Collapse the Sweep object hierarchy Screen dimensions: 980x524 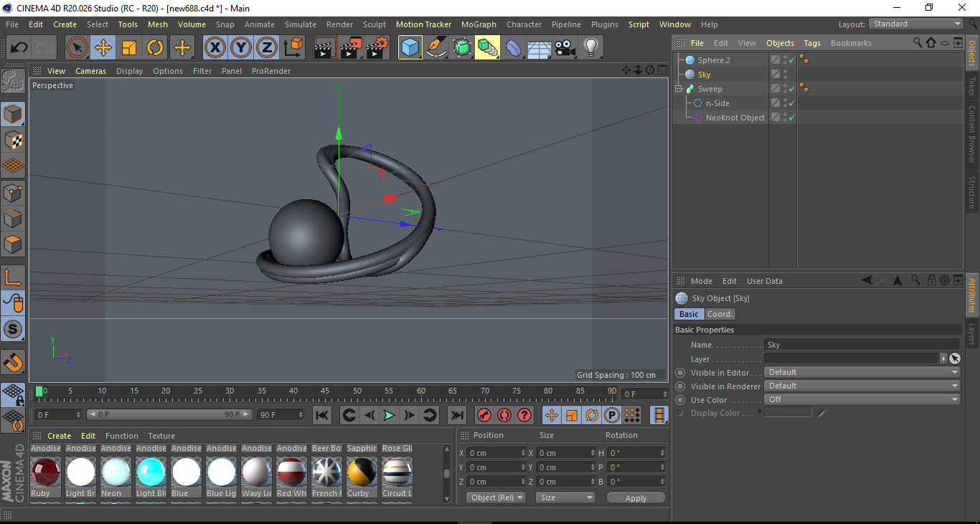tap(678, 89)
